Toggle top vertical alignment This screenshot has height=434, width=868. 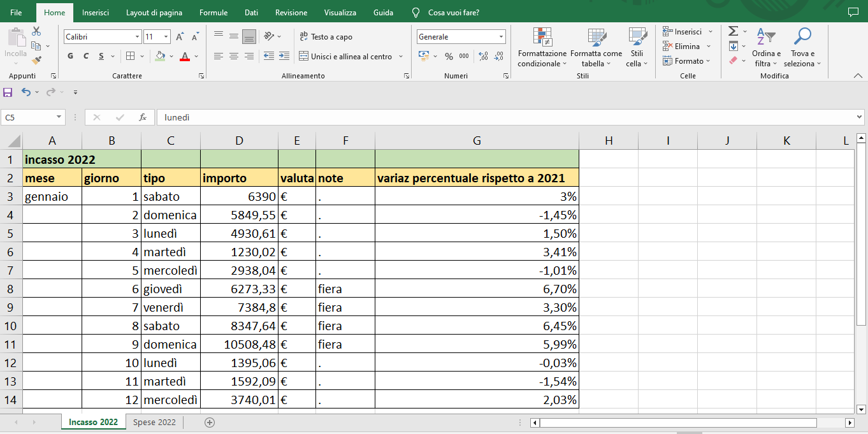[x=219, y=36]
